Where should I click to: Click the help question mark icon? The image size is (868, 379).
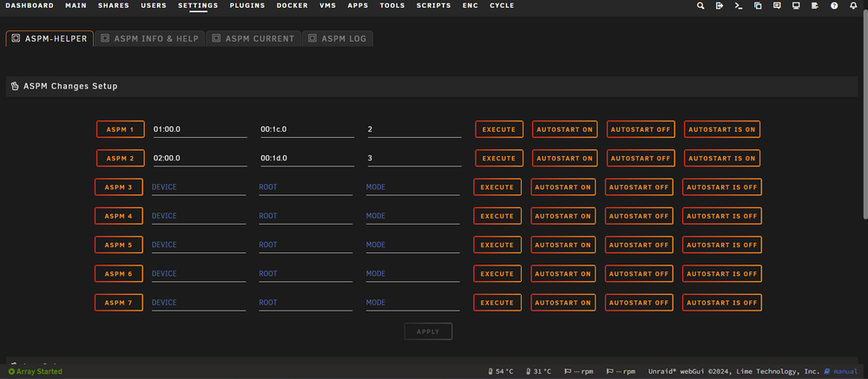(x=834, y=5)
